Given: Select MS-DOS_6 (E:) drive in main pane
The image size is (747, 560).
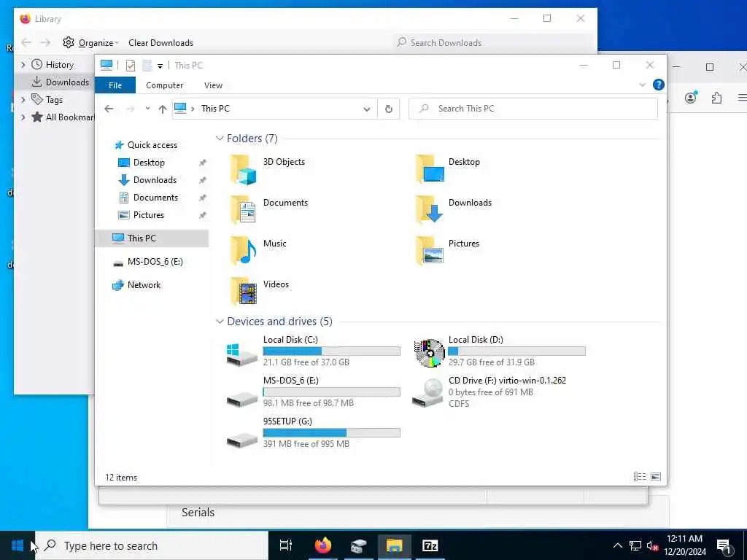Looking at the screenshot, I should coord(313,393).
